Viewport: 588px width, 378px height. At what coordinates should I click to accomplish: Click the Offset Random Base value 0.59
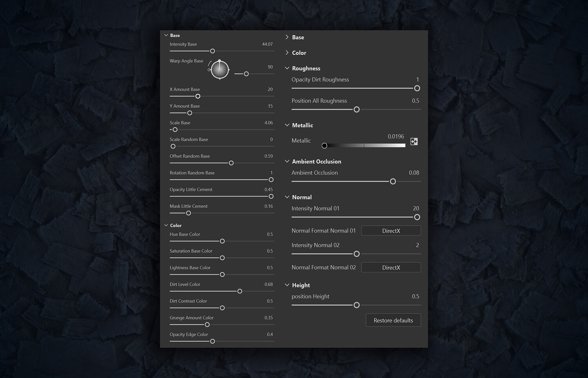(269, 156)
